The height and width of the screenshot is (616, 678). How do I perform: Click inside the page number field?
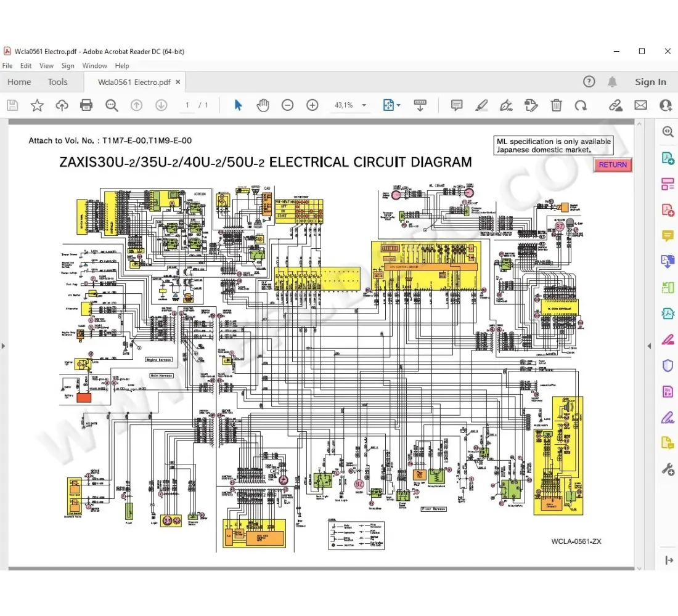tap(187, 105)
